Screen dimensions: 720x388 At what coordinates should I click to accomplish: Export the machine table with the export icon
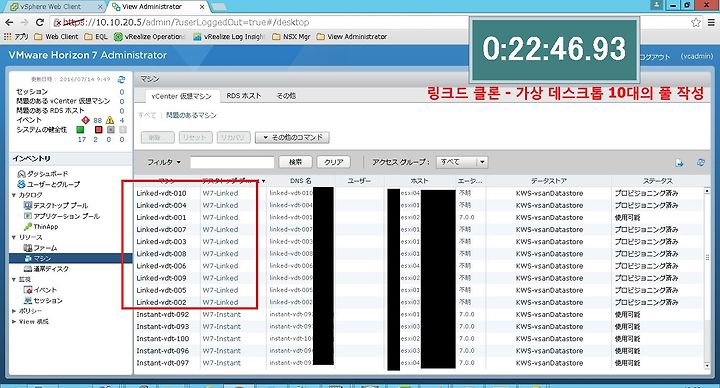680,163
